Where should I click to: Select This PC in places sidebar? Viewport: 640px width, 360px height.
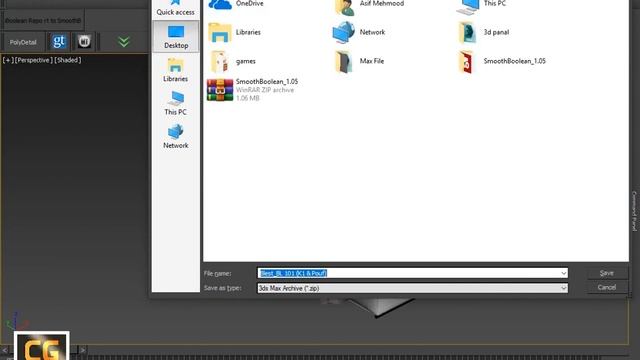point(176,103)
